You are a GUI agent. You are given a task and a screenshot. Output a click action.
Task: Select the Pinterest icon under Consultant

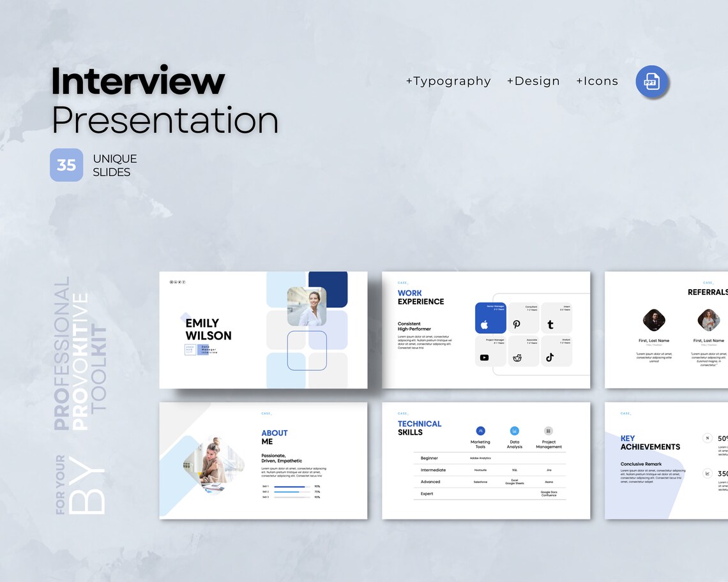point(517,324)
